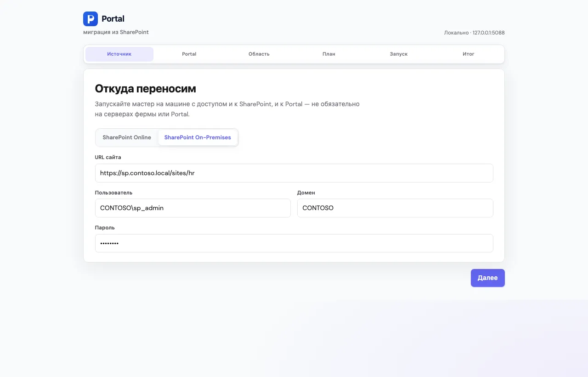The height and width of the screenshot is (377, 588).
Task: Focus the URL сайта input field
Action: [294, 173]
